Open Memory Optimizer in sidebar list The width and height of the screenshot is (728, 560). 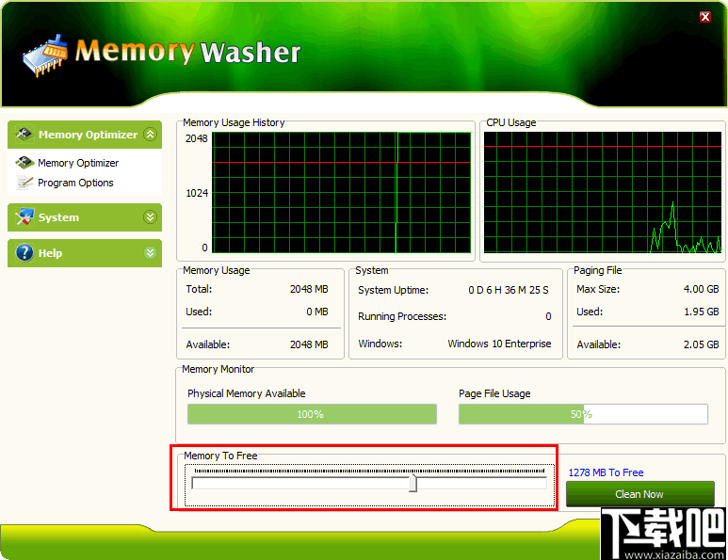click(x=78, y=163)
